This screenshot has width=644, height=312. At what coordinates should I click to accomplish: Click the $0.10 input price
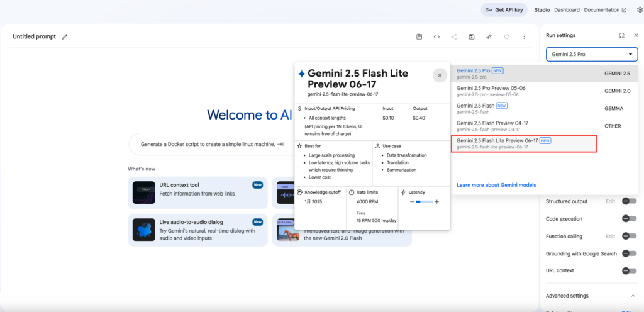387,118
